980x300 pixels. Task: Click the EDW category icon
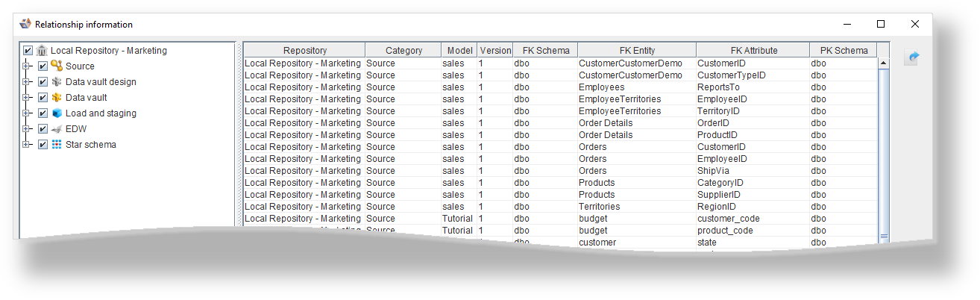click(x=57, y=128)
